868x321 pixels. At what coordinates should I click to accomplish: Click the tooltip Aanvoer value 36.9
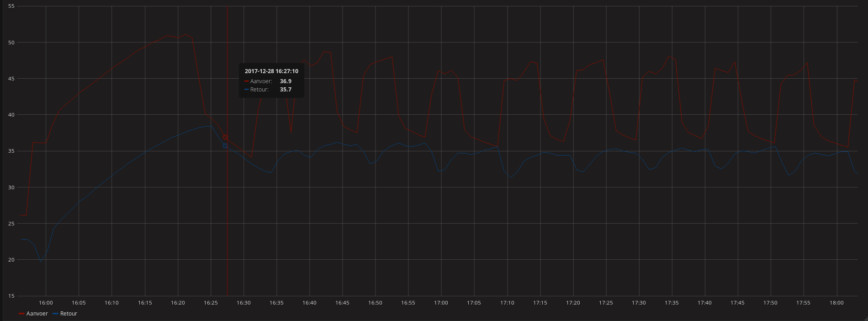coord(286,81)
